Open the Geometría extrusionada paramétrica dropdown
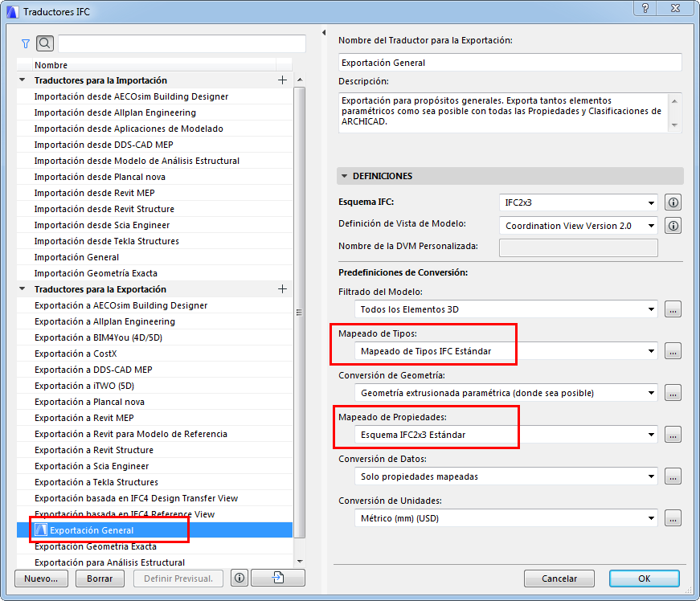 click(506, 393)
